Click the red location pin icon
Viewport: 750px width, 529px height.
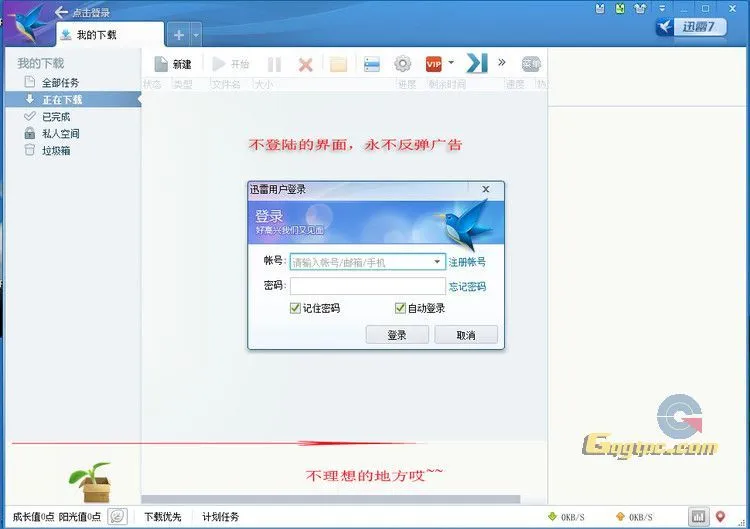[x=720, y=517]
